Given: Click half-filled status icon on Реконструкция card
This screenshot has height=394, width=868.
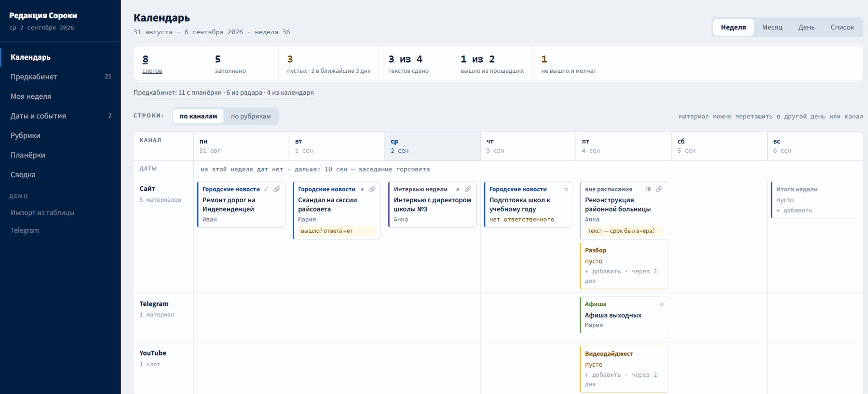Looking at the screenshot, I should pos(649,189).
